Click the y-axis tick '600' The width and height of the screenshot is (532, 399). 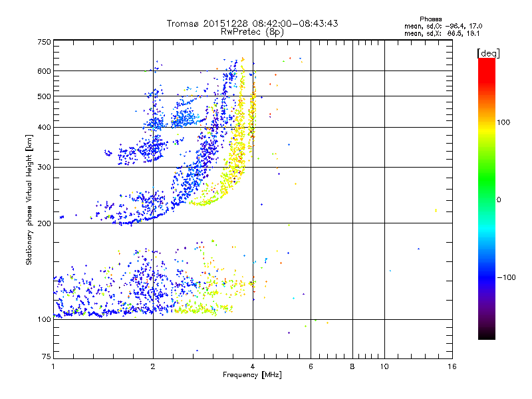(x=44, y=71)
